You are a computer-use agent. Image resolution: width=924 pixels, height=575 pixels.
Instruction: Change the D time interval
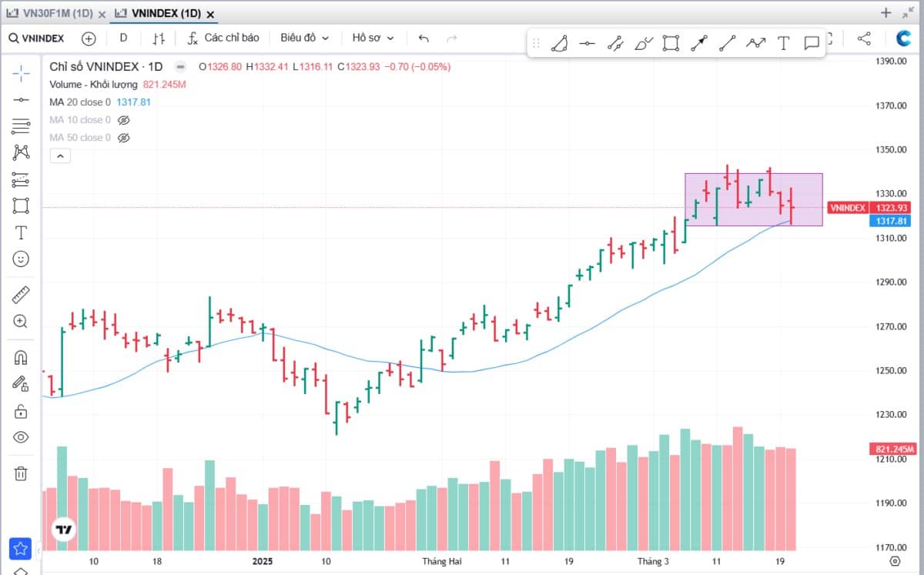click(123, 38)
